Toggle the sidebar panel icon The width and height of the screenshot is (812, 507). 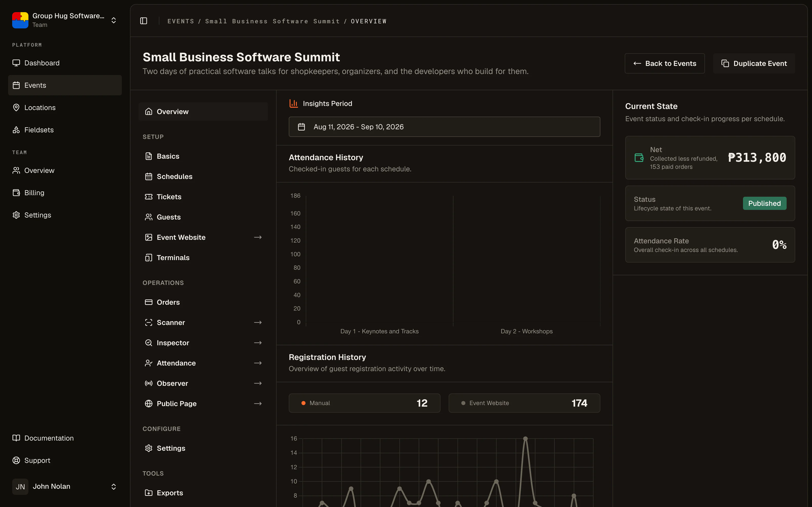tap(144, 21)
